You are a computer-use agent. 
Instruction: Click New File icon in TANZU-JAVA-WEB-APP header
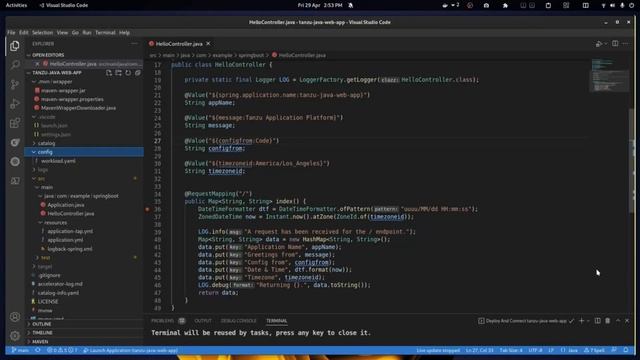109,73
